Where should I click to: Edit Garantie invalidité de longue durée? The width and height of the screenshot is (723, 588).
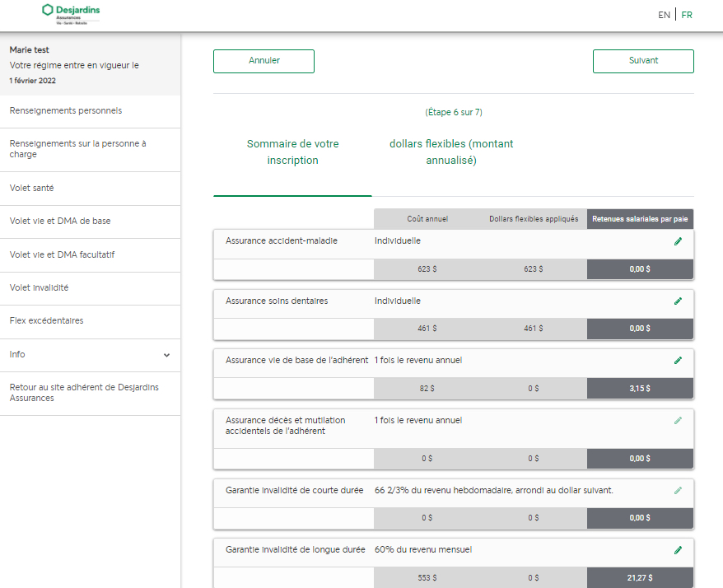[x=678, y=550]
